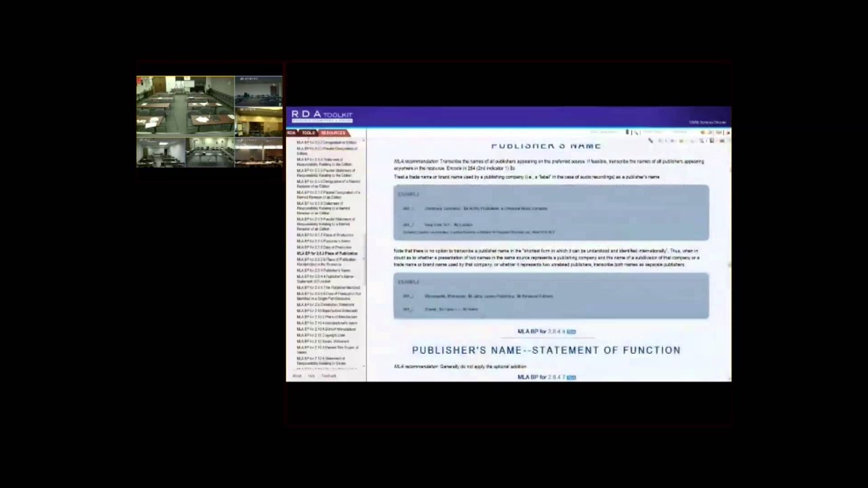Open MLA BP for 2.10.2 Place of Manufacture
The height and width of the screenshot is (488, 868).
327,317
